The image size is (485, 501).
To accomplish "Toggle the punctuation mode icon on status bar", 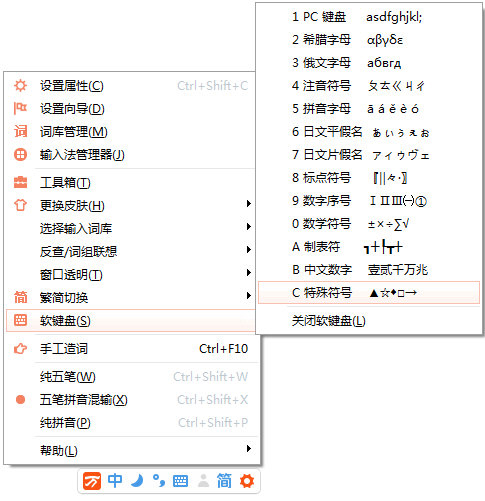I will pyautogui.click(x=159, y=481).
